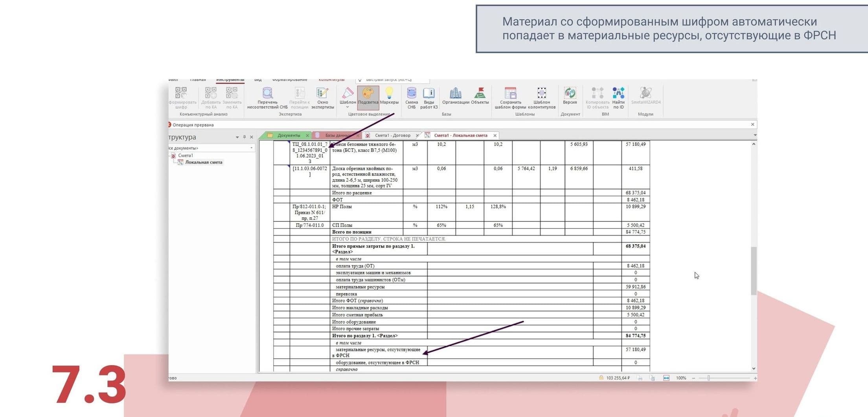
Task: Click the Заменить по КА icon
Action: pos(232,97)
